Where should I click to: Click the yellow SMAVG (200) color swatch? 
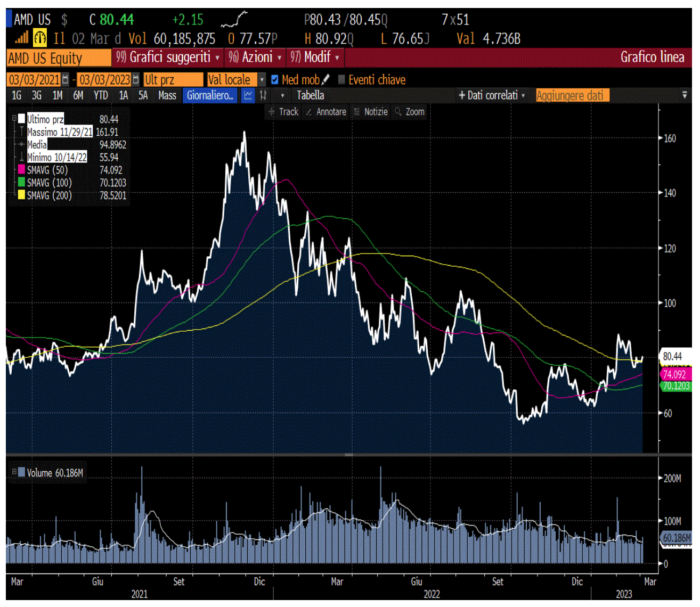pyautogui.click(x=21, y=195)
